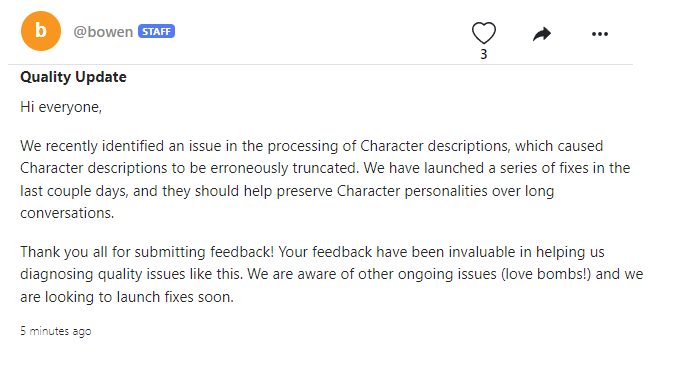Click the word "conversations." ending first paragraph
This screenshot has height=365, width=676.
(x=67, y=213)
